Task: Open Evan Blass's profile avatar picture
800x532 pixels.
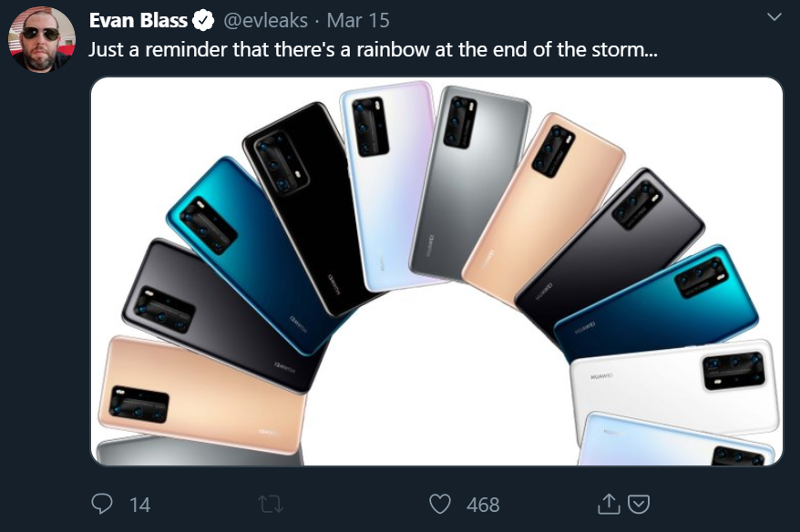Action: click(42, 40)
